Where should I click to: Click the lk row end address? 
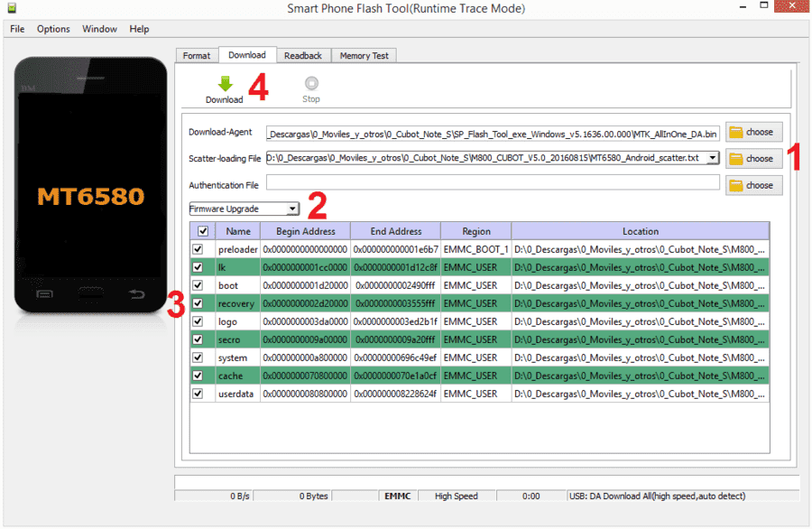tap(396, 267)
